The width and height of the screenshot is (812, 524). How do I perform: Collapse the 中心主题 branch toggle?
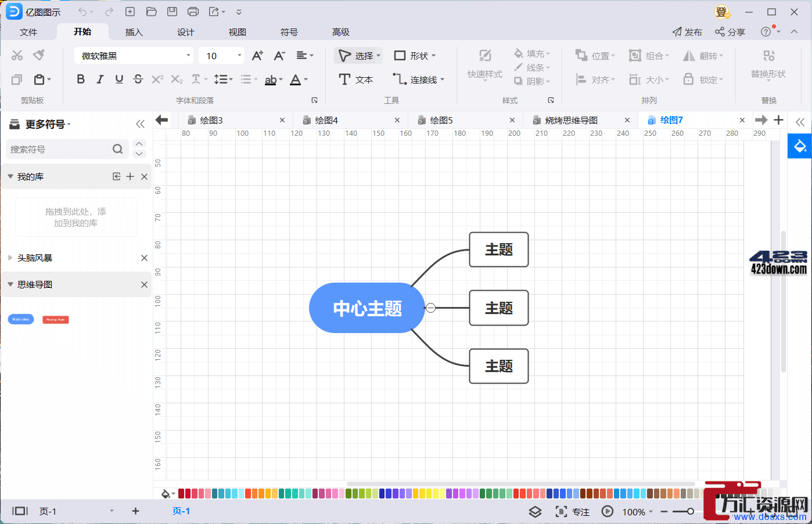[430, 308]
